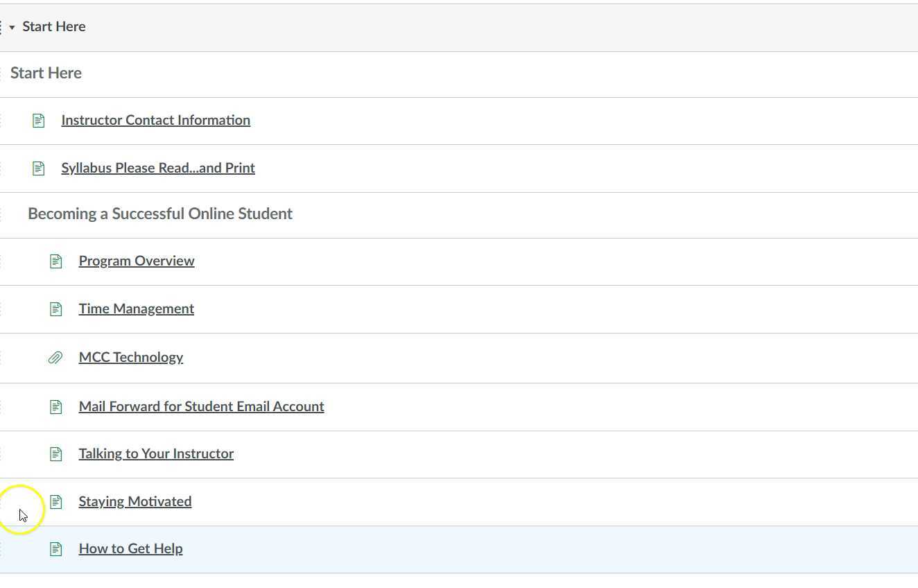This screenshot has width=918, height=588.
Task: Click page icon beside Staying Motivated
Action: 56,502
